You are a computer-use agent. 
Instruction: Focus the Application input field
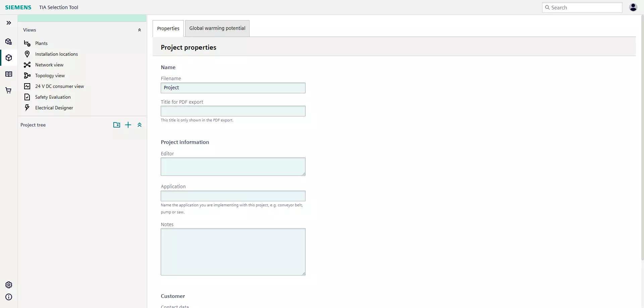233,196
